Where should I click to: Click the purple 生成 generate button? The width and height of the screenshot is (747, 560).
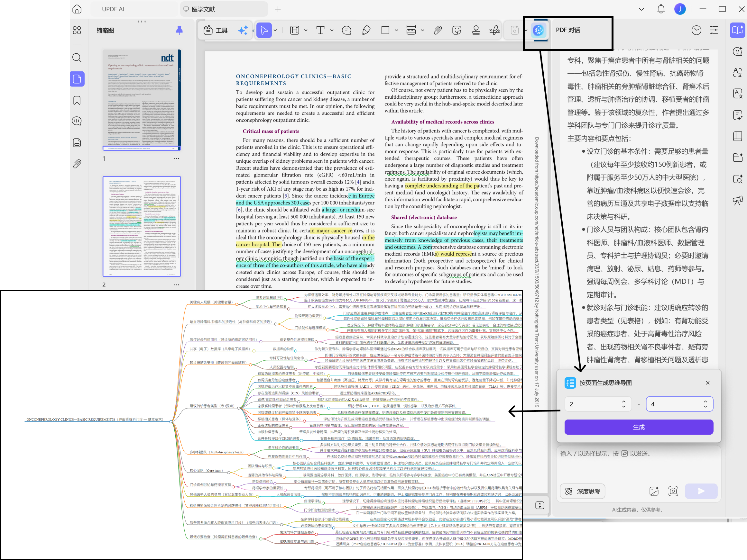(x=639, y=427)
